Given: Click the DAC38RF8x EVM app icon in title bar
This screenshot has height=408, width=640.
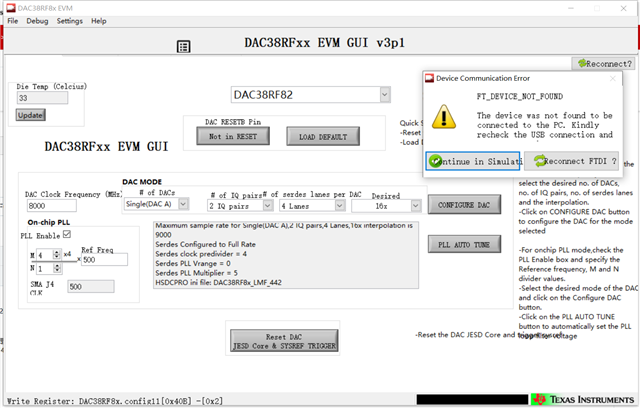Looking at the screenshot, I should click(11, 8).
